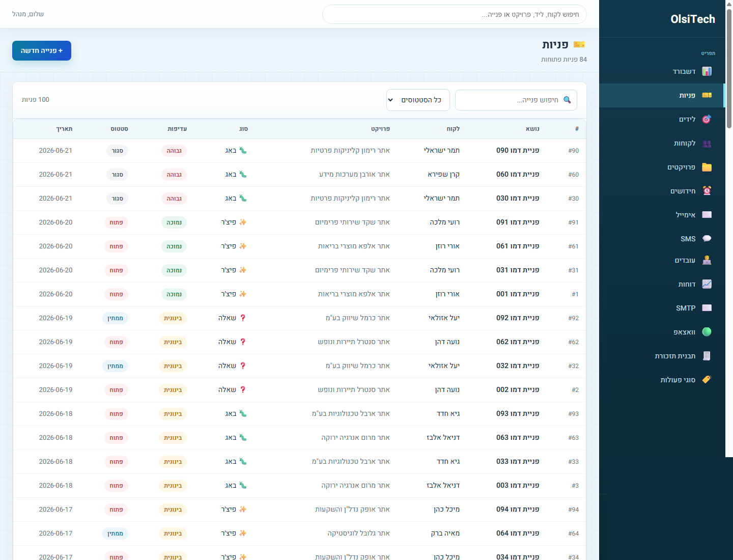Image resolution: width=733 pixels, height=560 pixels.
Task: Click the נושא column header
Action: 532,129
